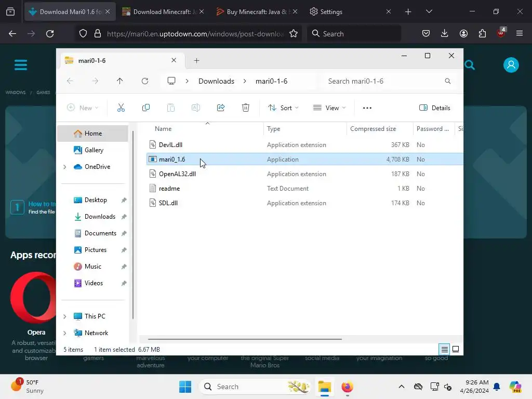The height and width of the screenshot is (399, 532).
Task: Toggle the Details pane button
Action: click(x=435, y=108)
